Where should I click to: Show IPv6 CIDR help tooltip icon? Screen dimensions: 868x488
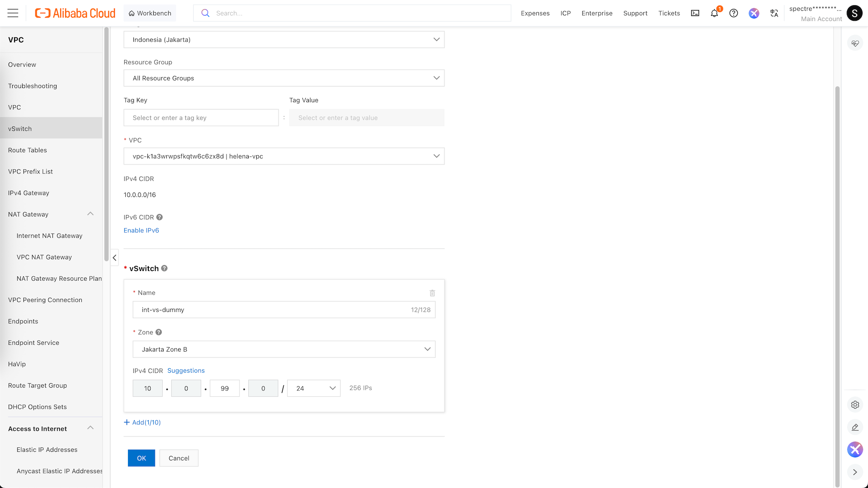[x=160, y=217]
